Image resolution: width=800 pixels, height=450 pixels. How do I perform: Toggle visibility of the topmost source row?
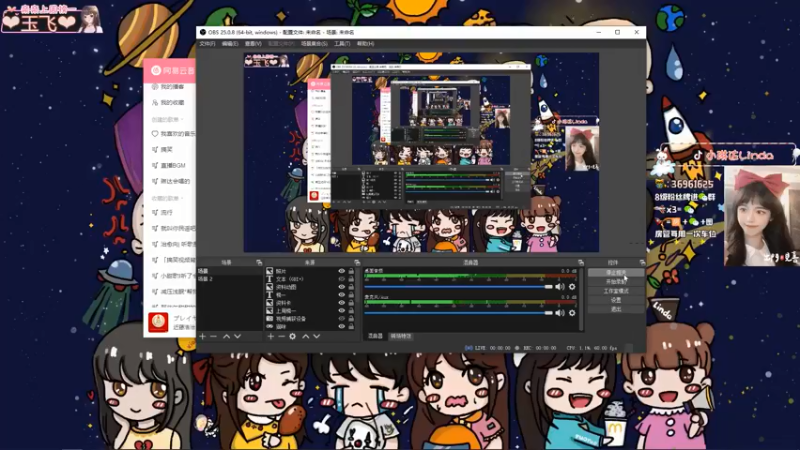(x=341, y=271)
